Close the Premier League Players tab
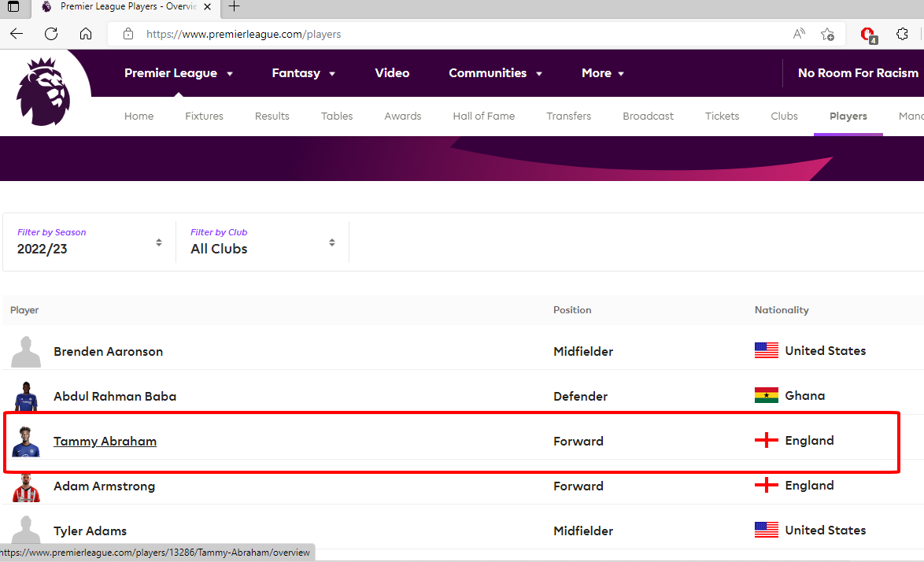924x562 pixels. click(208, 7)
